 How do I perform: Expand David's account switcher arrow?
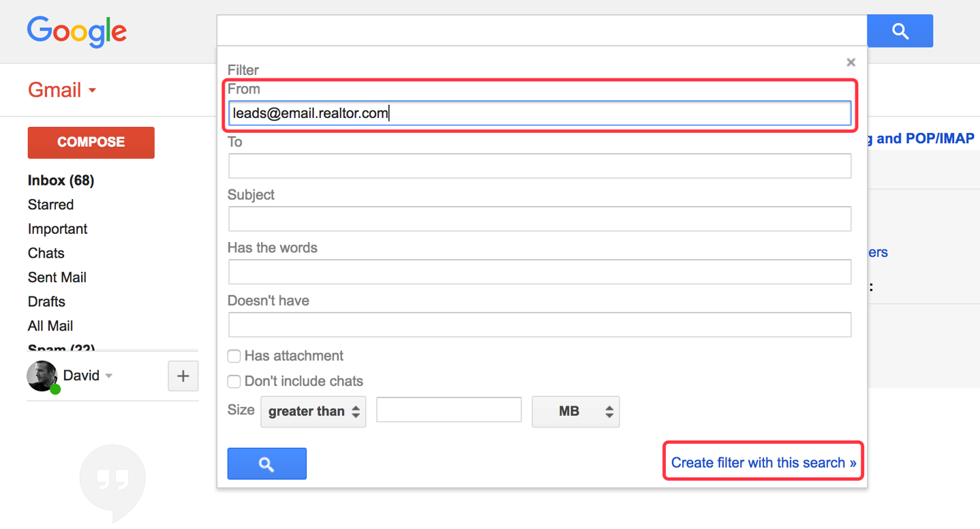click(108, 376)
